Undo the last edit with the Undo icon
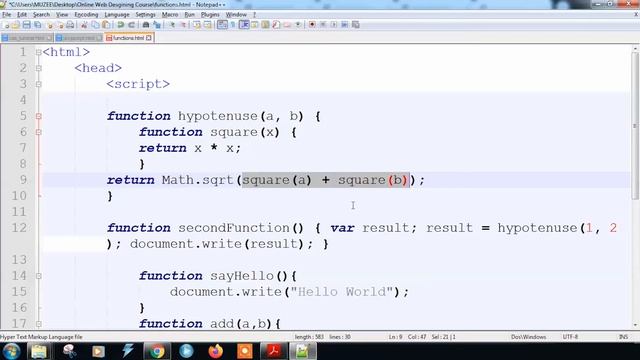Image resolution: width=640 pixels, height=360 pixels. [121, 25]
